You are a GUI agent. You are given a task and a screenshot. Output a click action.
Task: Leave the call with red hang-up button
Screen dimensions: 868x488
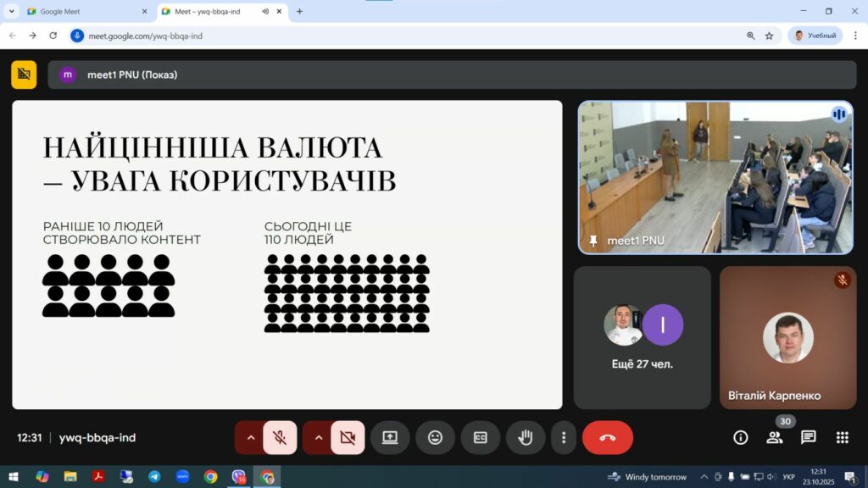tap(608, 437)
